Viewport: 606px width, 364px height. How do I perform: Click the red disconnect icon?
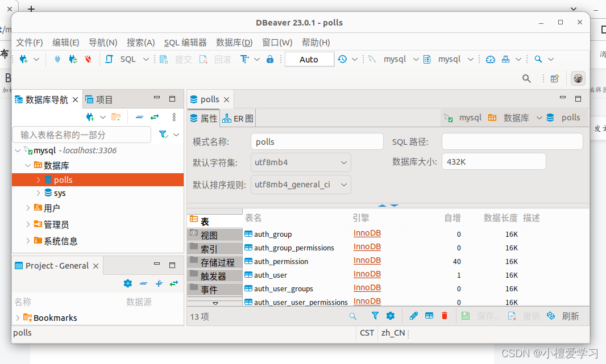point(88,59)
